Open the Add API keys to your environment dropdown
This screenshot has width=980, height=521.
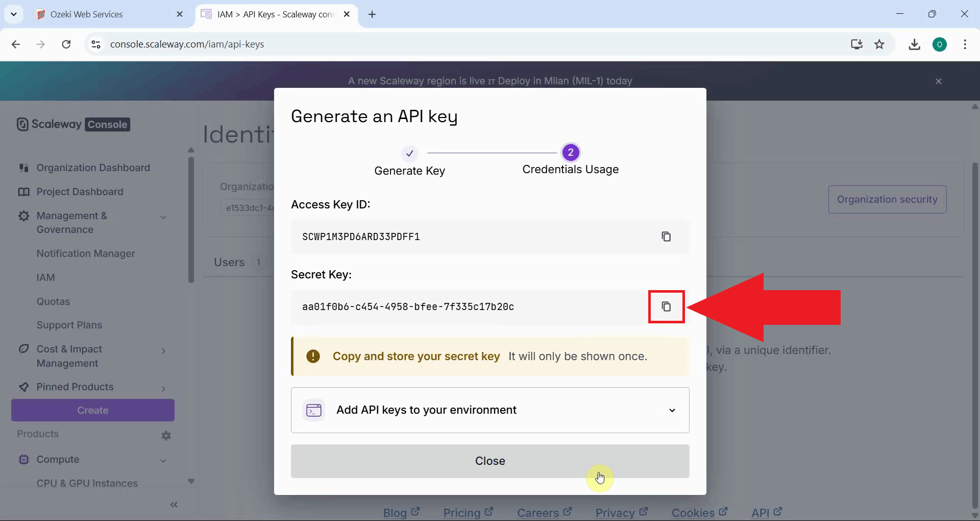[x=672, y=410]
